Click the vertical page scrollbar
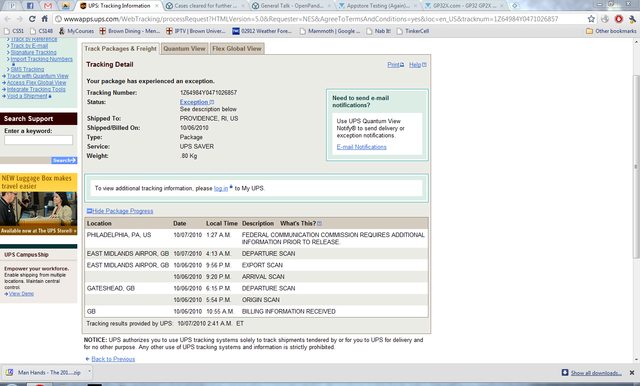Viewport: 640px width, 386px height. pyautogui.click(x=636, y=166)
